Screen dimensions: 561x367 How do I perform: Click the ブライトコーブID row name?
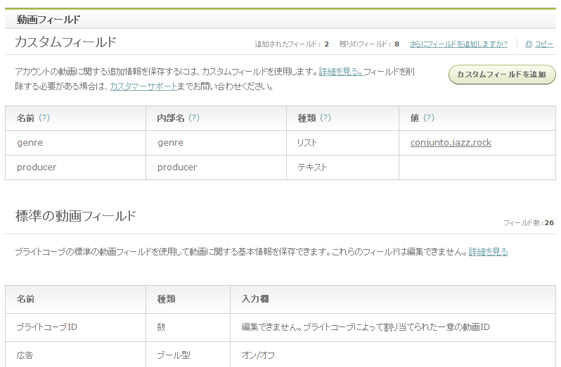point(47,327)
